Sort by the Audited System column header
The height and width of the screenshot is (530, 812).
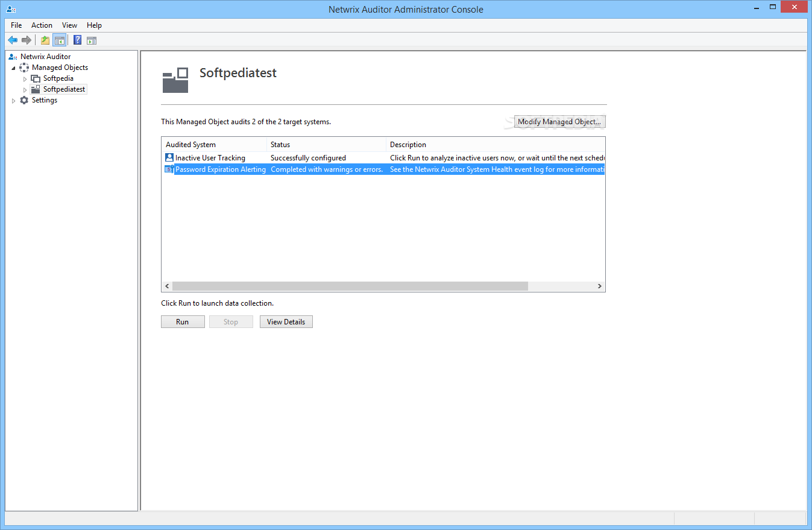(x=214, y=145)
